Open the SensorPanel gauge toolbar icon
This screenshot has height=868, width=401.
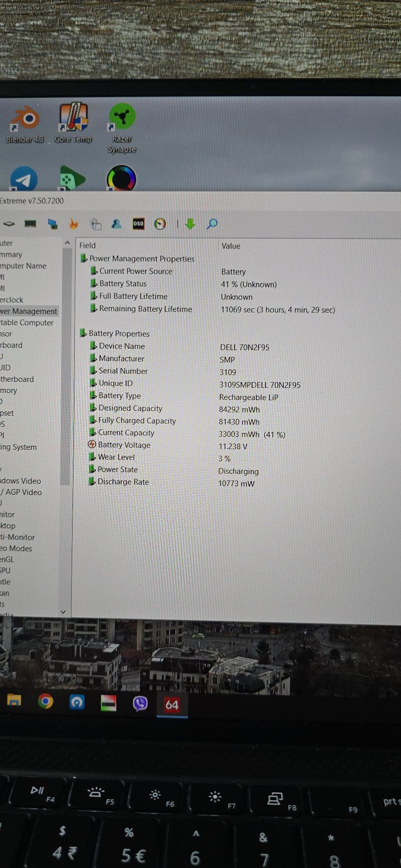click(160, 224)
